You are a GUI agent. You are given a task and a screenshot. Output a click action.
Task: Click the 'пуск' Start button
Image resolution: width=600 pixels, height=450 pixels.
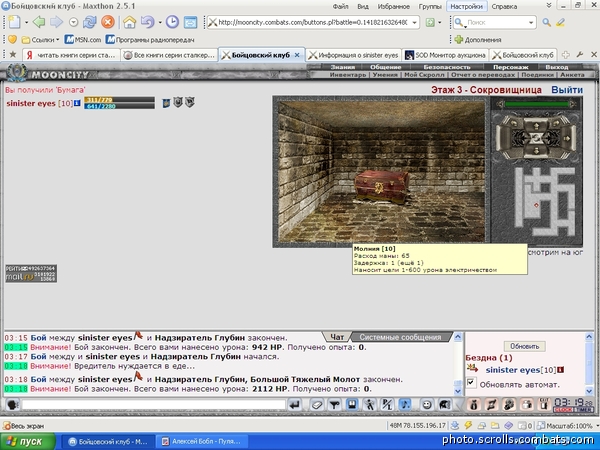coord(28,442)
